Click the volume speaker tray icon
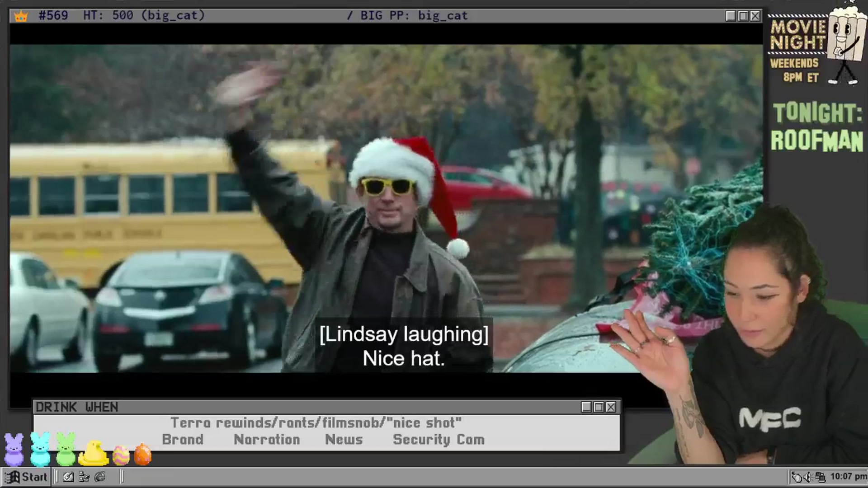Screen dimensions: 868x488 [809, 477]
